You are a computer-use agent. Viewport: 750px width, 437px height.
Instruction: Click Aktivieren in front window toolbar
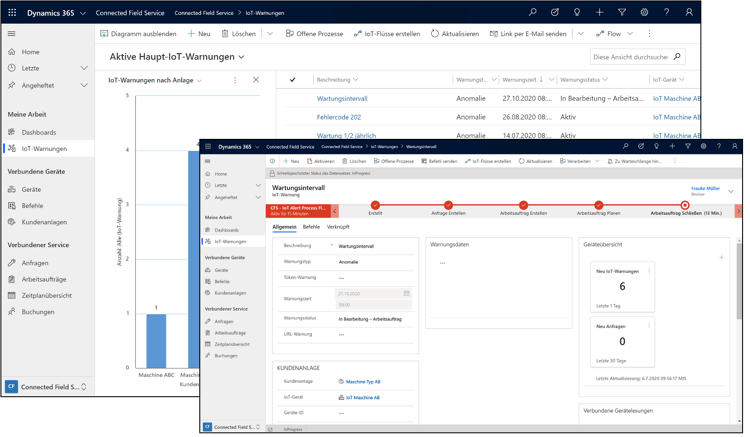coord(320,162)
